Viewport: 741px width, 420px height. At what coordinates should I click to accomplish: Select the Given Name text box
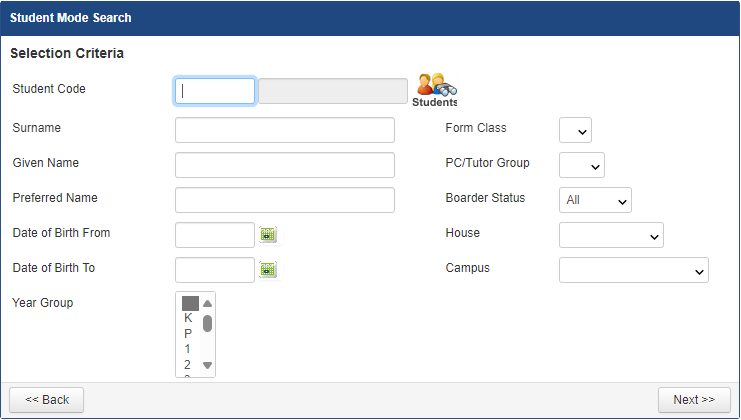[x=285, y=165]
